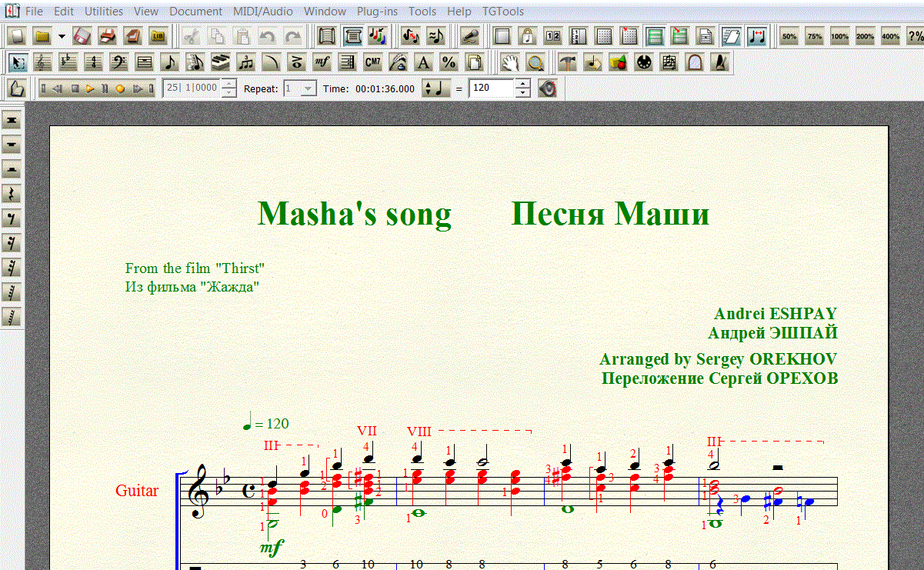
Task: Open the MIDI/Audio menu
Action: click(263, 12)
